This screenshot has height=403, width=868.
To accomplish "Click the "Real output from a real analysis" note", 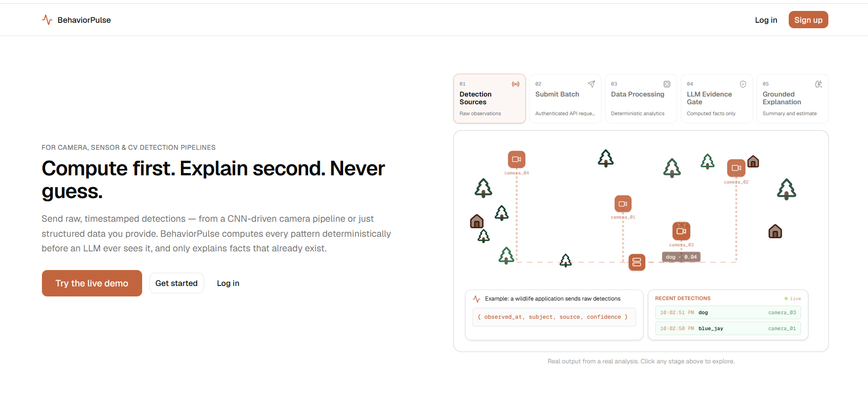I will coord(641,361).
